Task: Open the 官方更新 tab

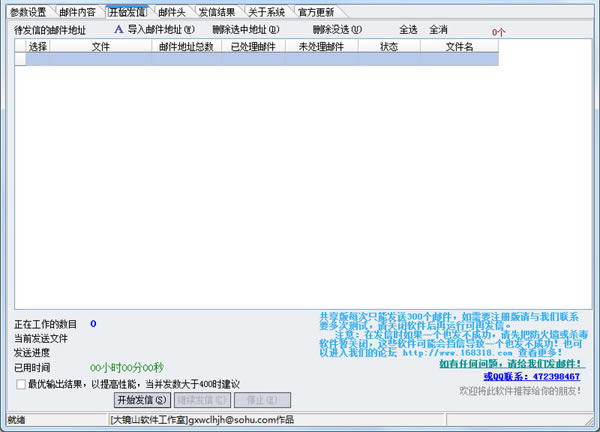Action: click(316, 12)
